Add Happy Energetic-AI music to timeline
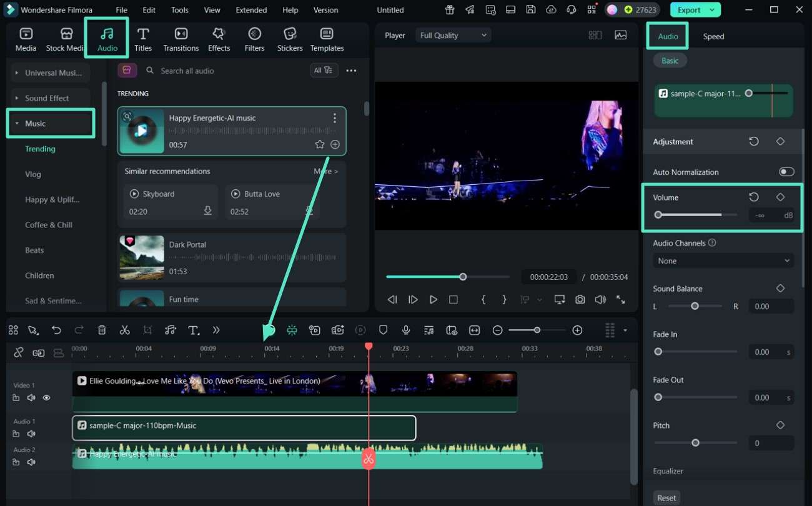This screenshot has height=506, width=812. (x=335, y=144)
